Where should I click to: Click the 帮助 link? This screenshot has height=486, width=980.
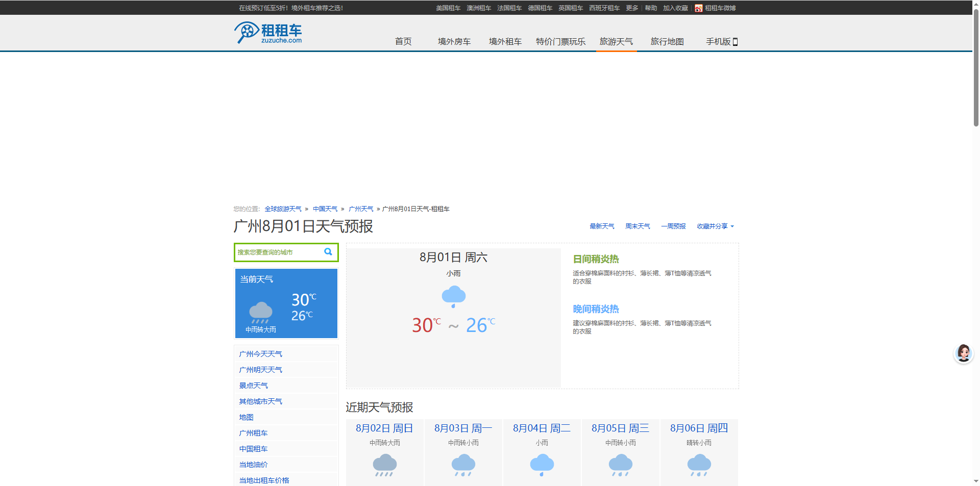point(651,8)
